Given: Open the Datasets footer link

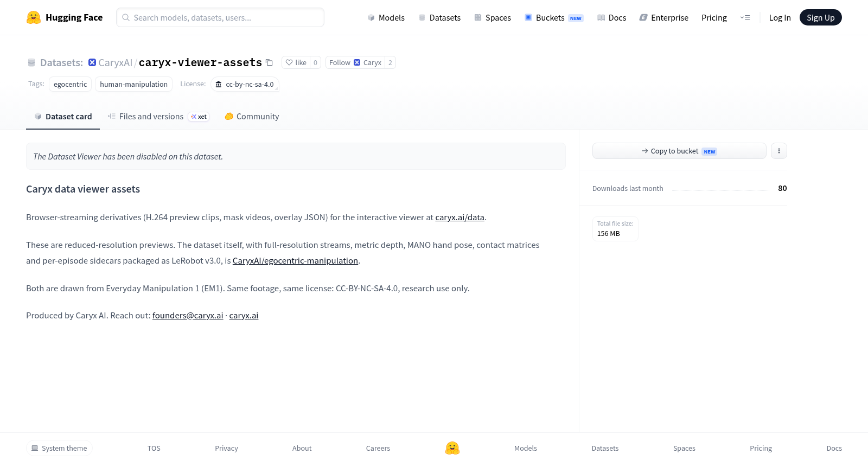Looking at the screenshot, I should (x=605, y=448).
